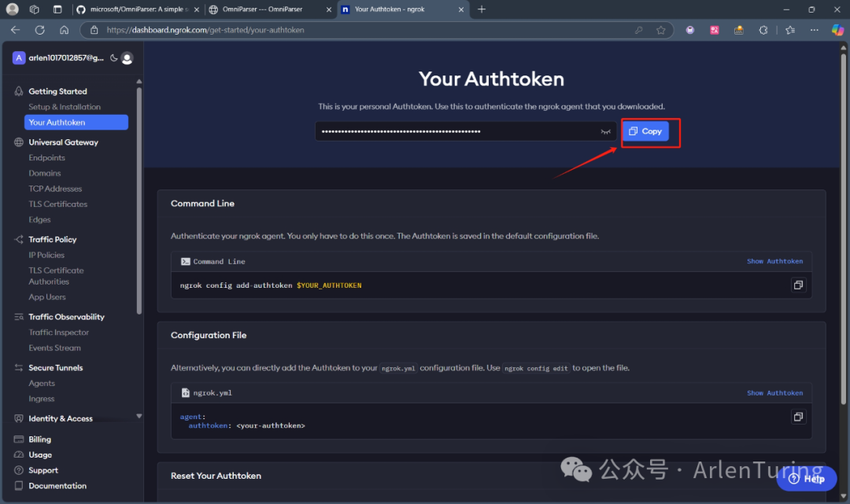Copy the ngrok.yml configuration snippet
This screenshot has width=850, height=504.
coord(798,417)
